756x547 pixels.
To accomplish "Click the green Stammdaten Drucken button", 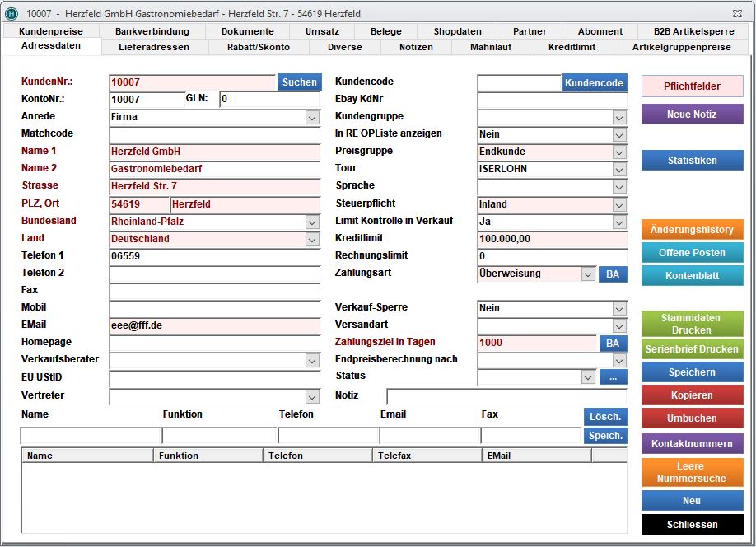I will tap(692, 324).
